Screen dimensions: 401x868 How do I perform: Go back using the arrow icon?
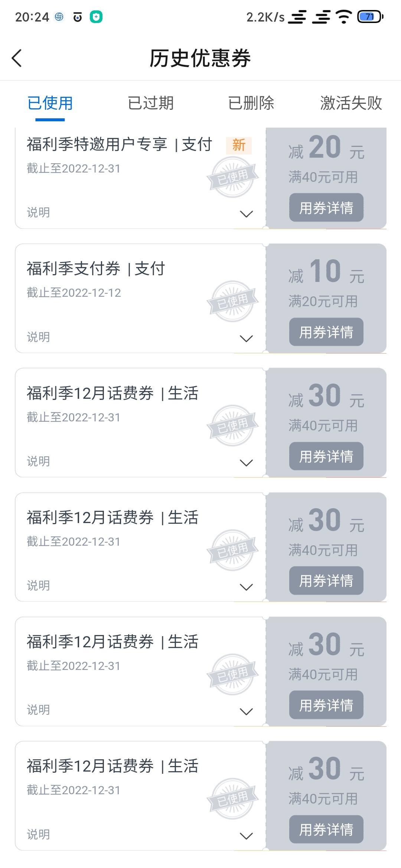(17, 58)
